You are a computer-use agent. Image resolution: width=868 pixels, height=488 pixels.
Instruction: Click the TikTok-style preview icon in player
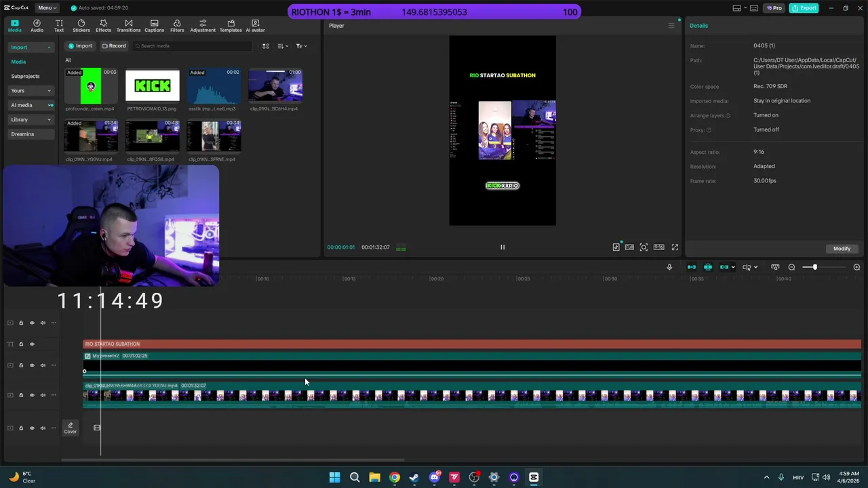pyautogui.click(x=616, y=247)
